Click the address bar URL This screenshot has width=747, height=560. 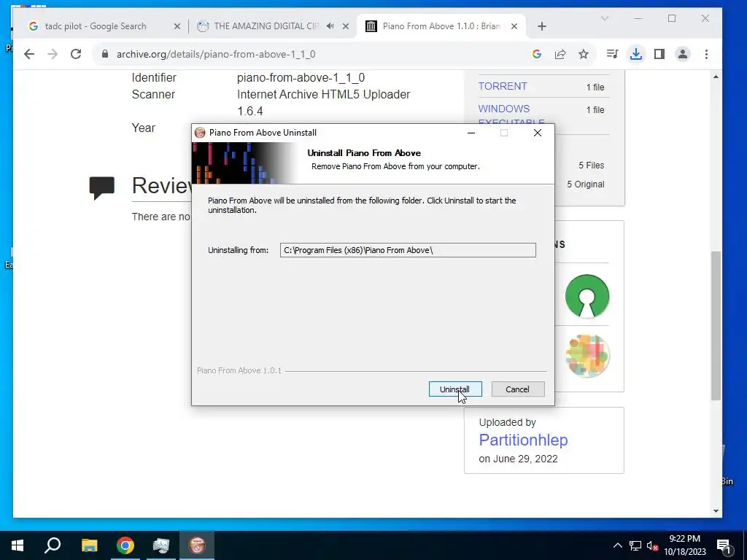click(x=216, y=54)
